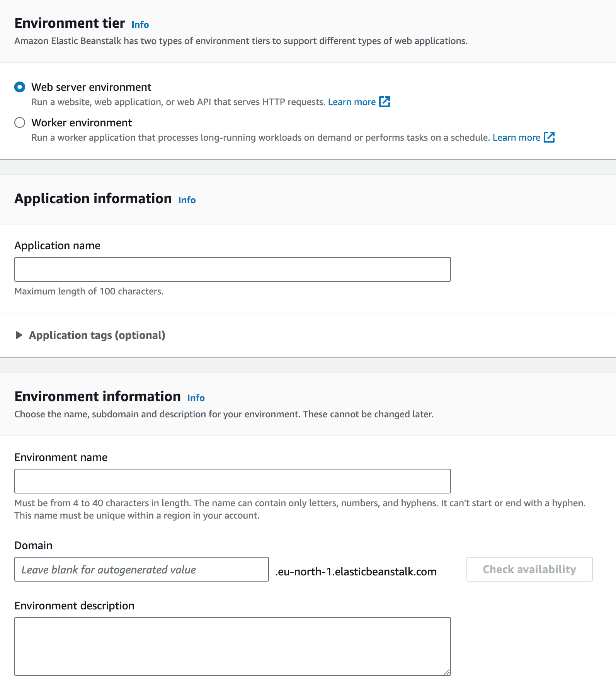616x689 pixels.
Task: Open the Info link beside Environment information
Action: (196, 398)
